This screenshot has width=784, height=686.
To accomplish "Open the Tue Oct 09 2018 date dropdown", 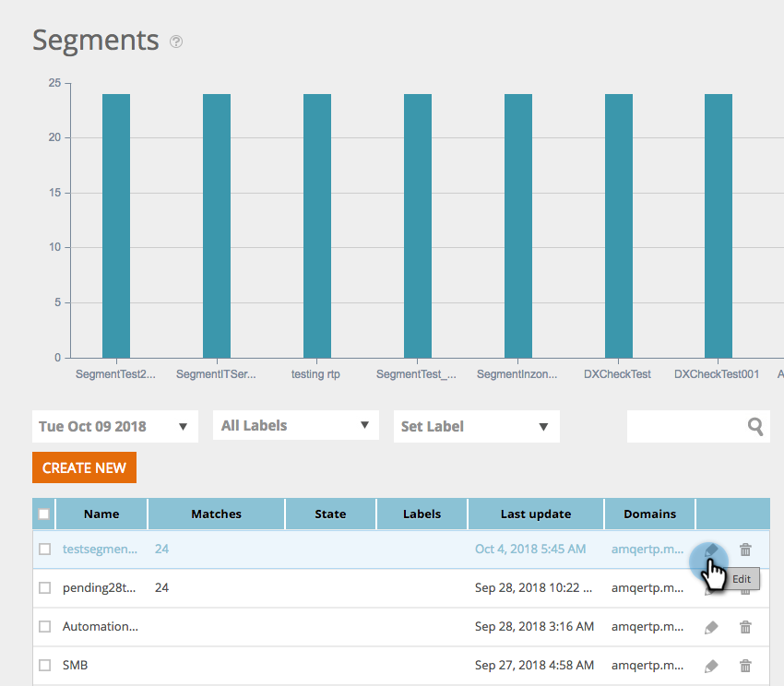I will [x=115, y=427].
